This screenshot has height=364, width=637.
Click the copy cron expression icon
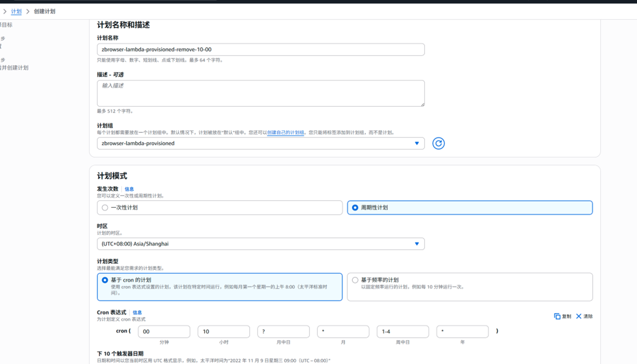coord(557,316)
